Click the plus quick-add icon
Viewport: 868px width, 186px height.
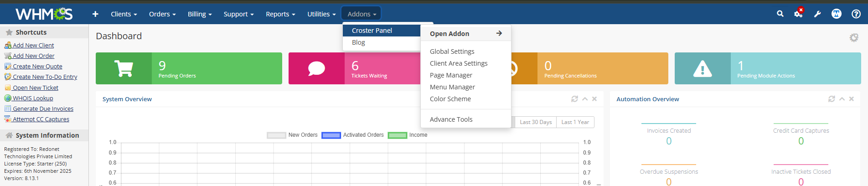coord(95,14)
